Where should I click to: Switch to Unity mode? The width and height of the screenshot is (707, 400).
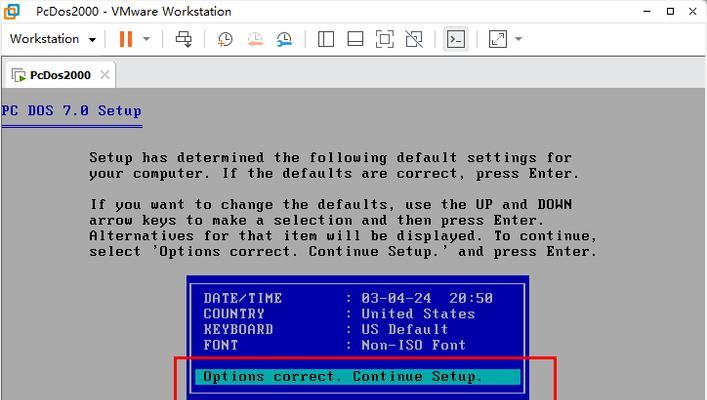(x=414, y=39)
